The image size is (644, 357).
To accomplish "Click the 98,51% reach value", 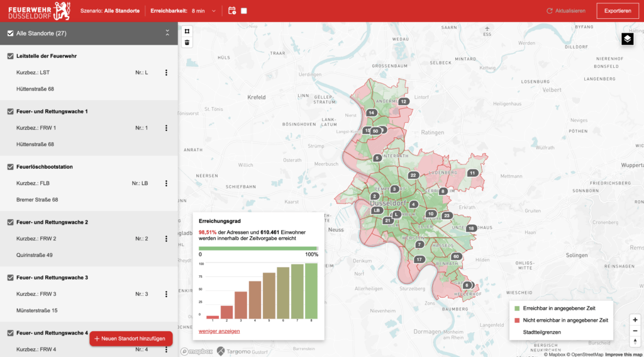I will tap(208, 232).
